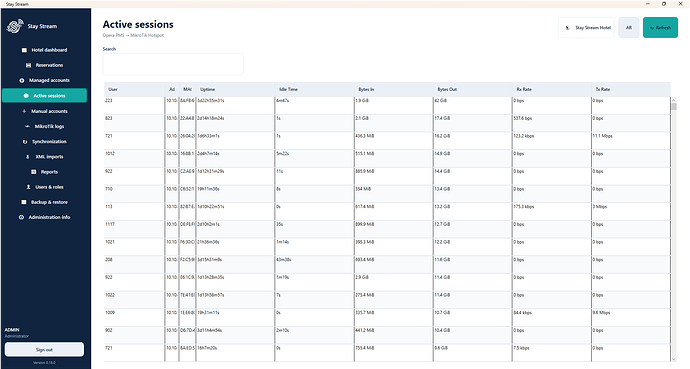The width and height of the screenshot is (690, 369).
Task: Click the Reports sidebar icon
Action: coord(33,172)
